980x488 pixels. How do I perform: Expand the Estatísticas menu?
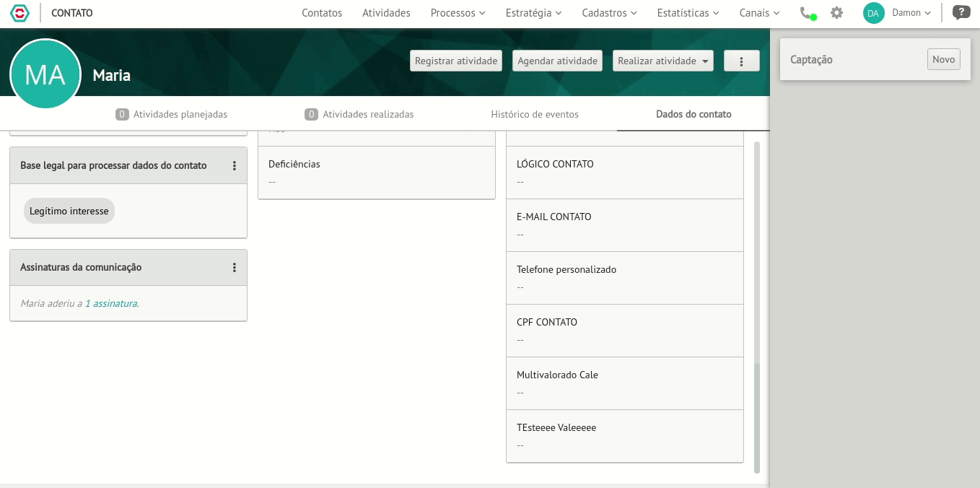688,13
